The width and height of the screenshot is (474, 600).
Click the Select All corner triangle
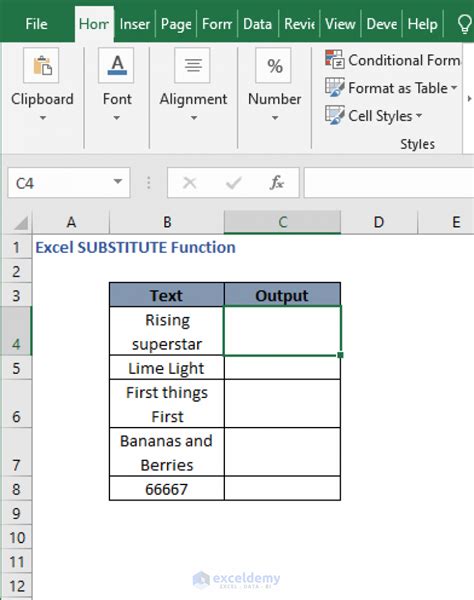tap(21, 223)
